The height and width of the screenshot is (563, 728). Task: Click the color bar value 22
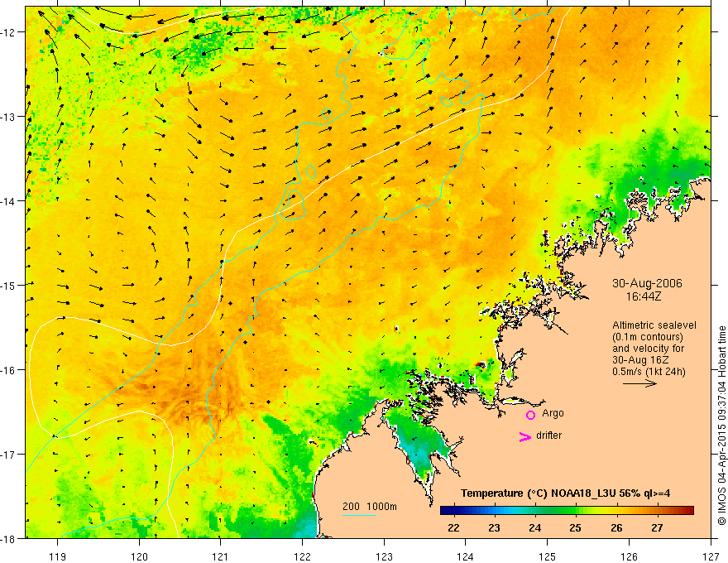pyautogui.click(x=453, y=528)
